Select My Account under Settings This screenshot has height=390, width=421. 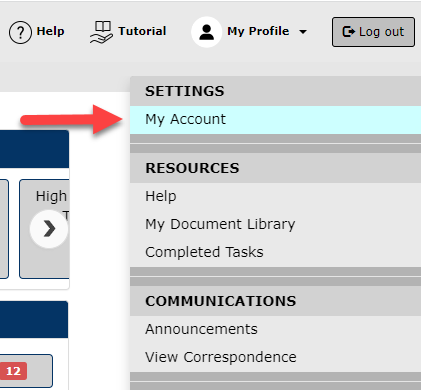[x=275, y=120]
